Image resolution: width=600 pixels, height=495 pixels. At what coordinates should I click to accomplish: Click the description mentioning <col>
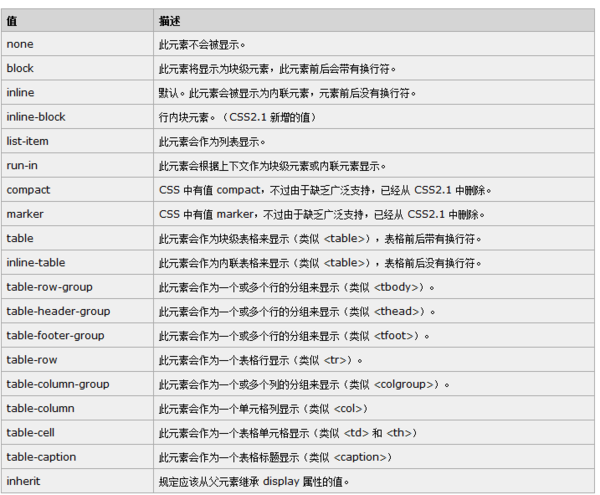(264, 409)
